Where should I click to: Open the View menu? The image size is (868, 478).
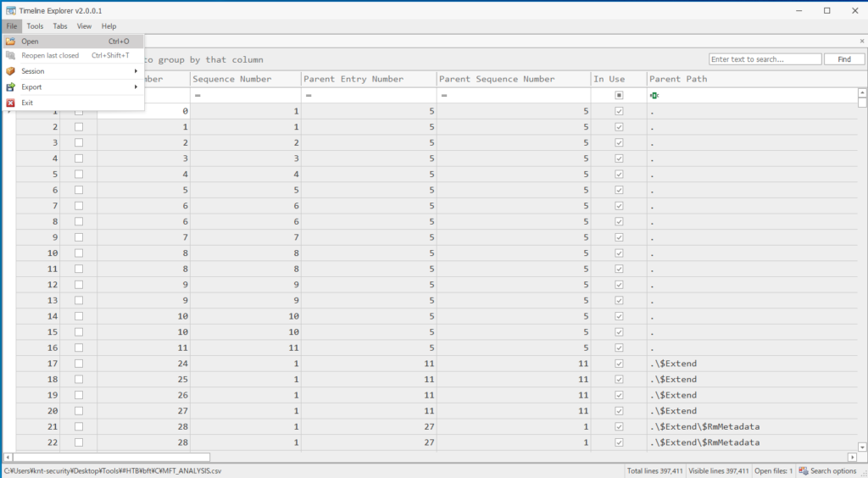84,26
